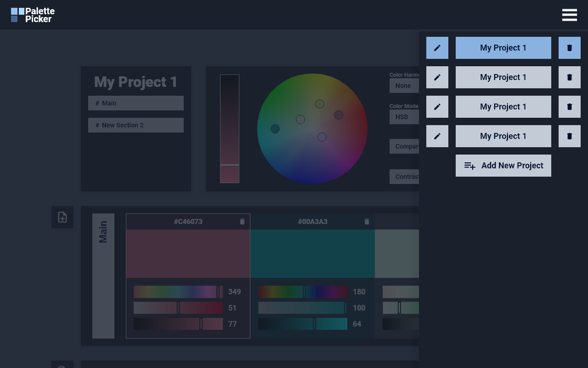
Task: Click the pencil icon beside the second project
Action: tap(437, 77)
